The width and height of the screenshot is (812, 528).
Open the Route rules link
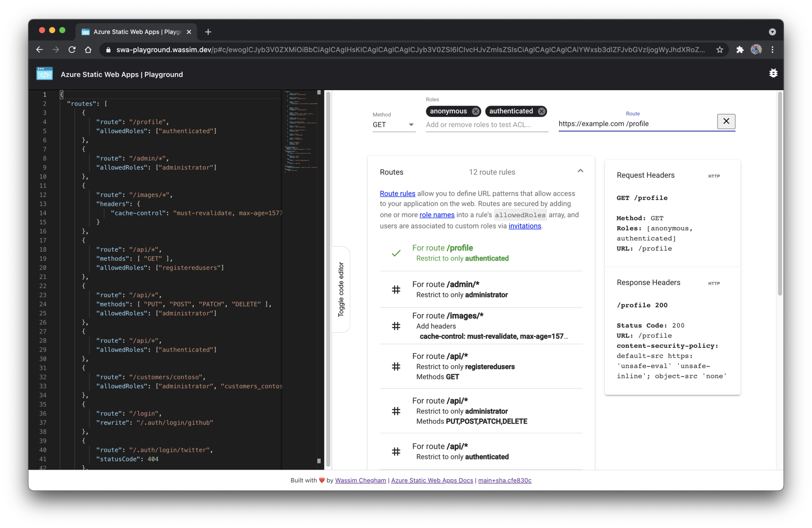397,194
